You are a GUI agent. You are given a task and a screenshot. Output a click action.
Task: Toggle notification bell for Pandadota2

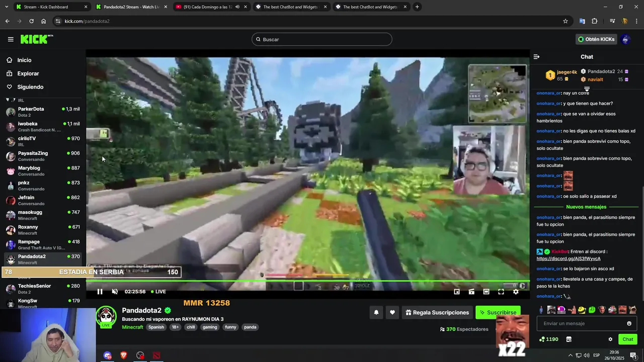pyautogui.click(x=376, y=312)
